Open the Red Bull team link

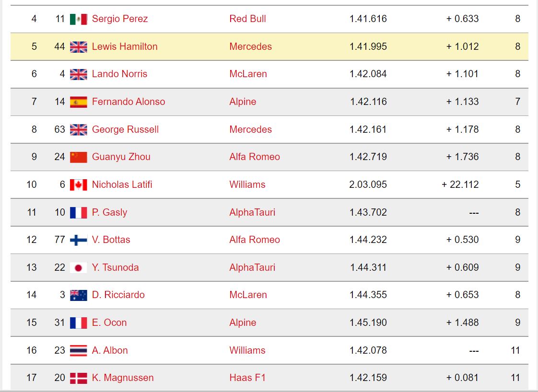coord(247,19)
